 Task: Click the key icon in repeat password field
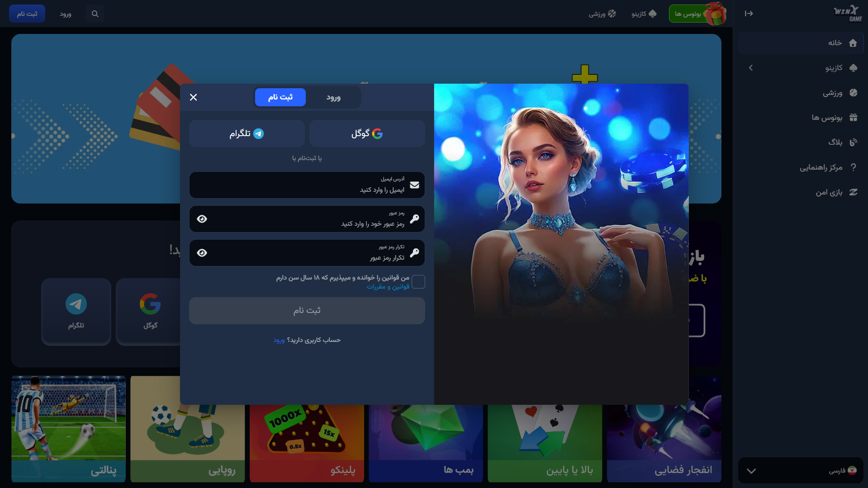(x=414, y=253)
